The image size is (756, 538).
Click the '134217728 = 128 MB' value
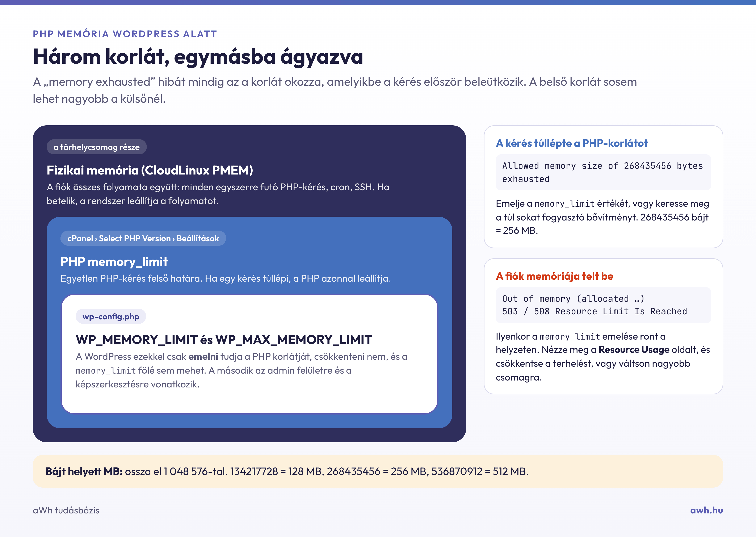coord(276,472)
